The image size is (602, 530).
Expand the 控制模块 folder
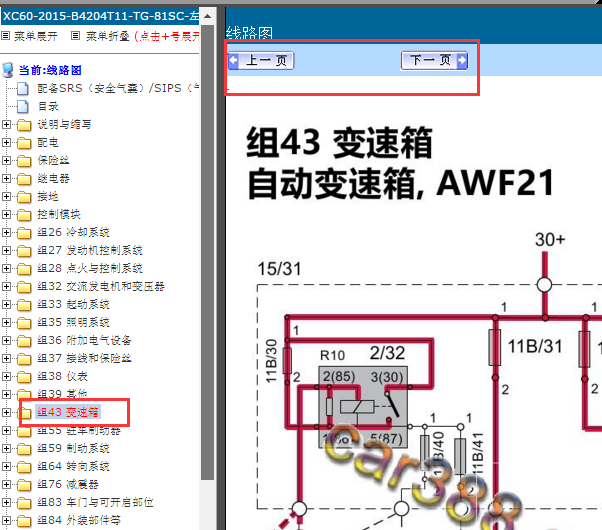pos(6,214)
